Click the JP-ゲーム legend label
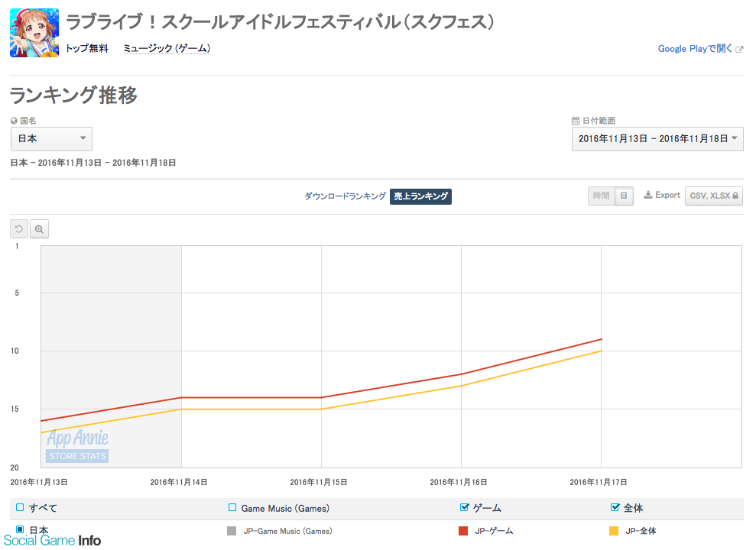Viewport: 756px width, 550px height. [x=494, y=531]
